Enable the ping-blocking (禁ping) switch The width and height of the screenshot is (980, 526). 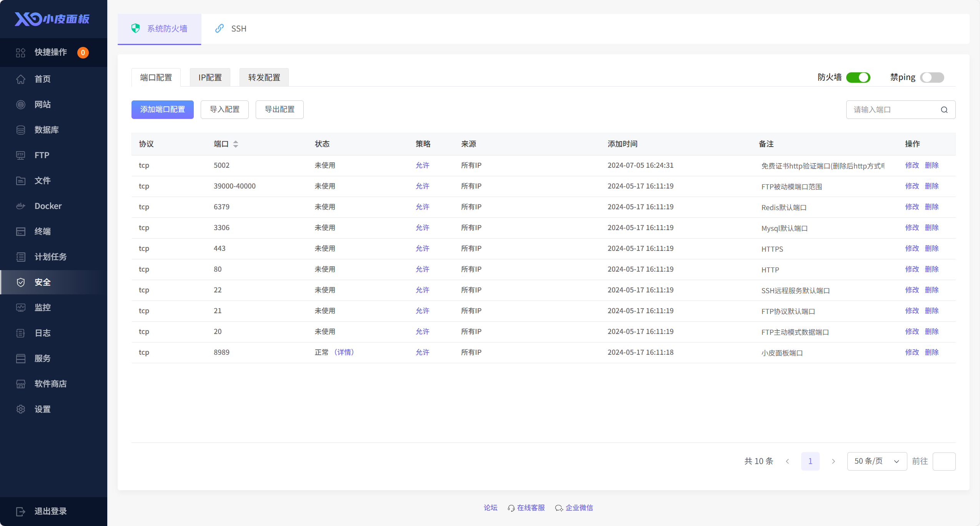[932, 77]
